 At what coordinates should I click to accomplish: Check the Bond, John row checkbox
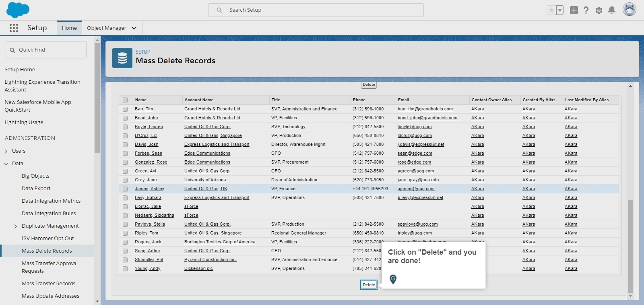tap(125, 118)
